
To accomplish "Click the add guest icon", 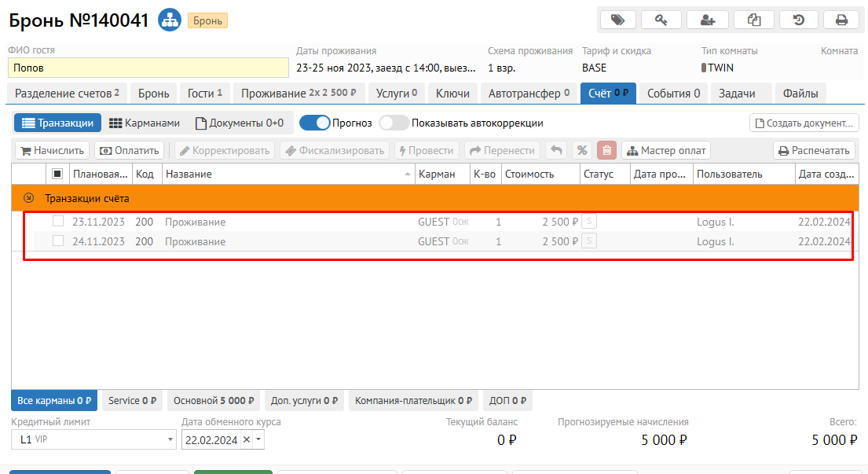I will (x=707, y=20).
